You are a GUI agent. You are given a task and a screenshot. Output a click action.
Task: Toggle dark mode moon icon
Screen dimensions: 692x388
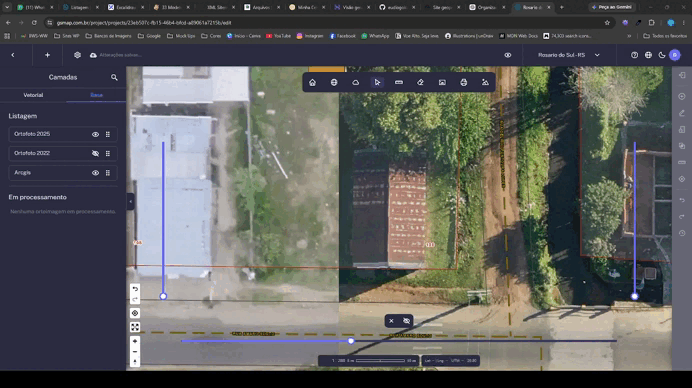[662, 55]
